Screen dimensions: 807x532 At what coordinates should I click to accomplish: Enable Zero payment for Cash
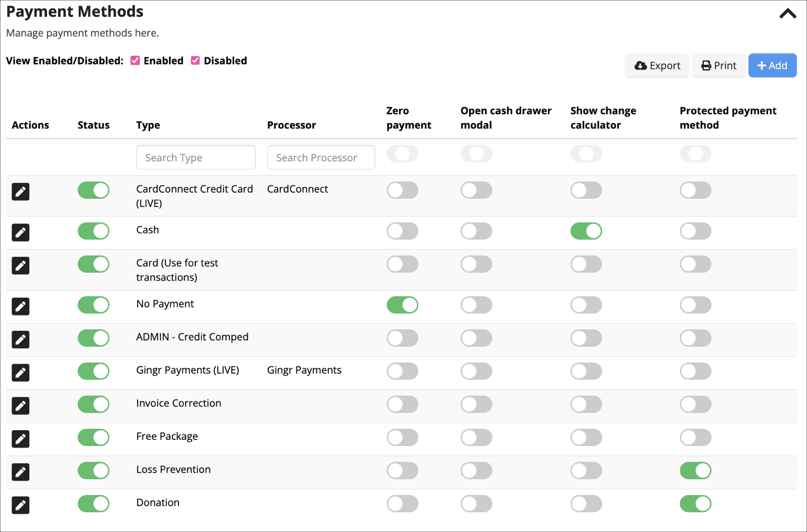click(402, 231)
